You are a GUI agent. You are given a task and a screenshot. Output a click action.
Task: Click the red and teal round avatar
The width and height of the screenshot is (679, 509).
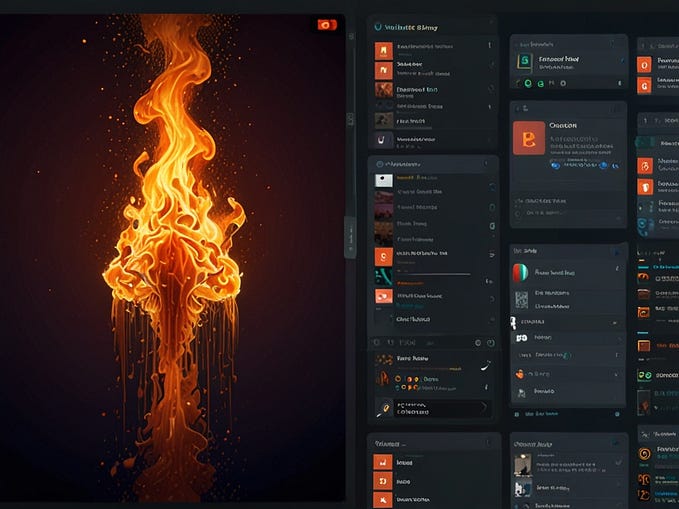[521, 273]
